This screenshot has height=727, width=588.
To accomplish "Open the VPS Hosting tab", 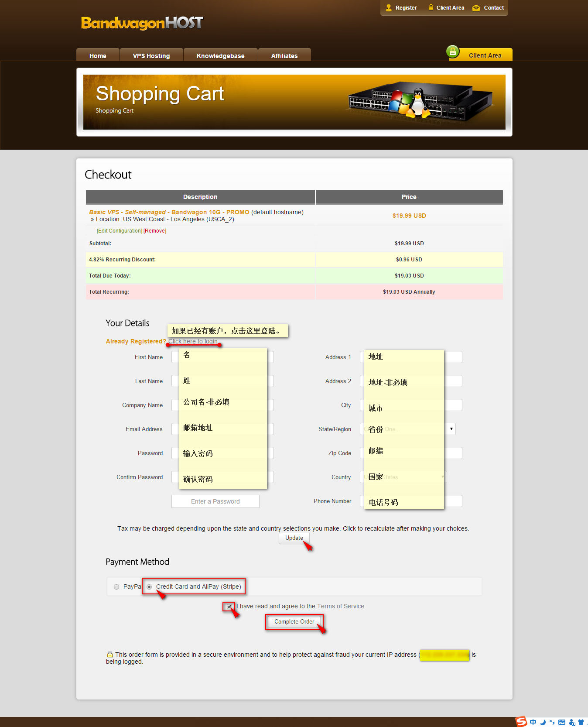I will 151,55.
